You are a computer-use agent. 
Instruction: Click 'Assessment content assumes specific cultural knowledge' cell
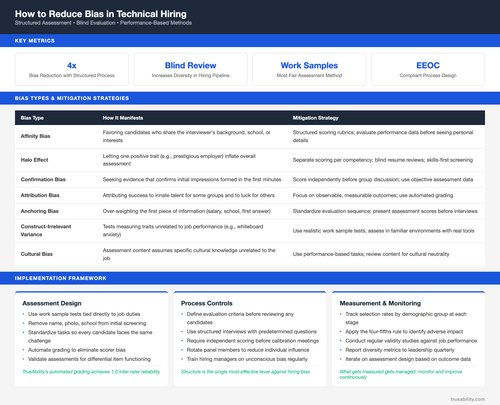(x=189, y=254)
